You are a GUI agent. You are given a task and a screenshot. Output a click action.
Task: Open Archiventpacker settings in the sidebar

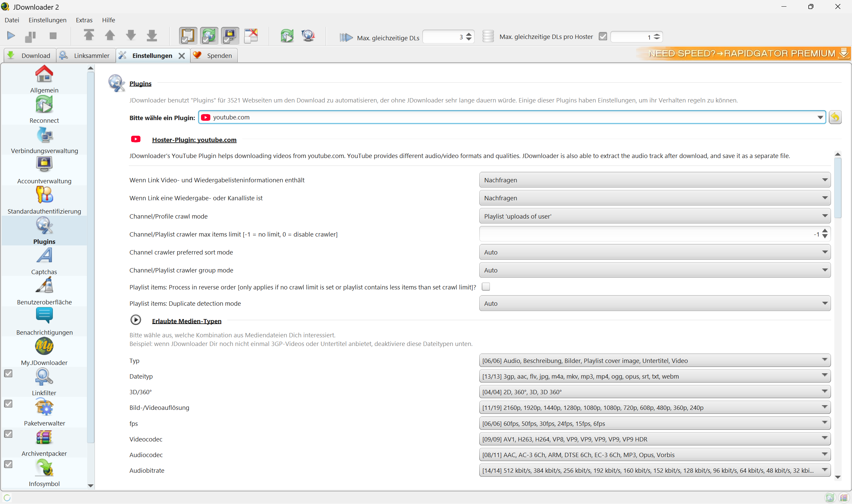(x=44, y=442)
